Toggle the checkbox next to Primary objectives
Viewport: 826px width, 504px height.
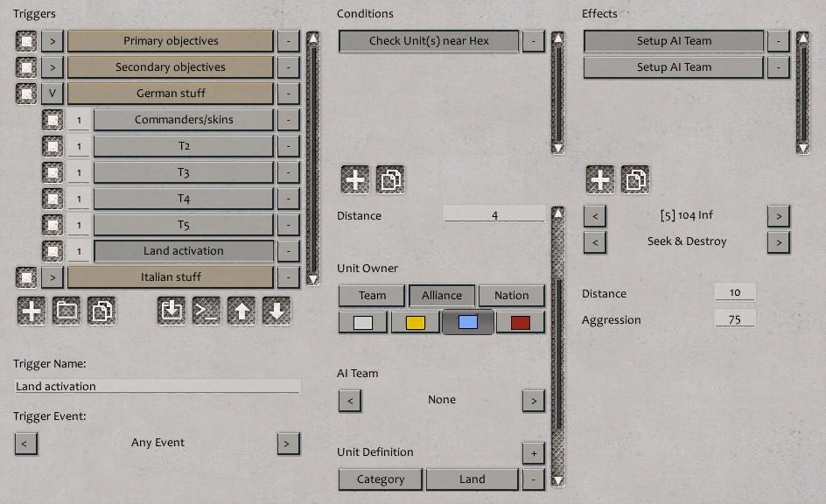(25, 40)
